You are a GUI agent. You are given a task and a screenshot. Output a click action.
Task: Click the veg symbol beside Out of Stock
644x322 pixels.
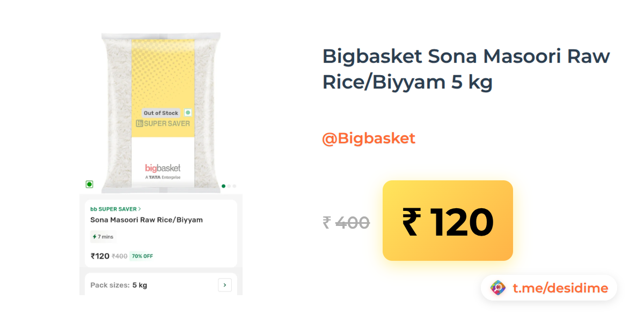click(188, 113)
